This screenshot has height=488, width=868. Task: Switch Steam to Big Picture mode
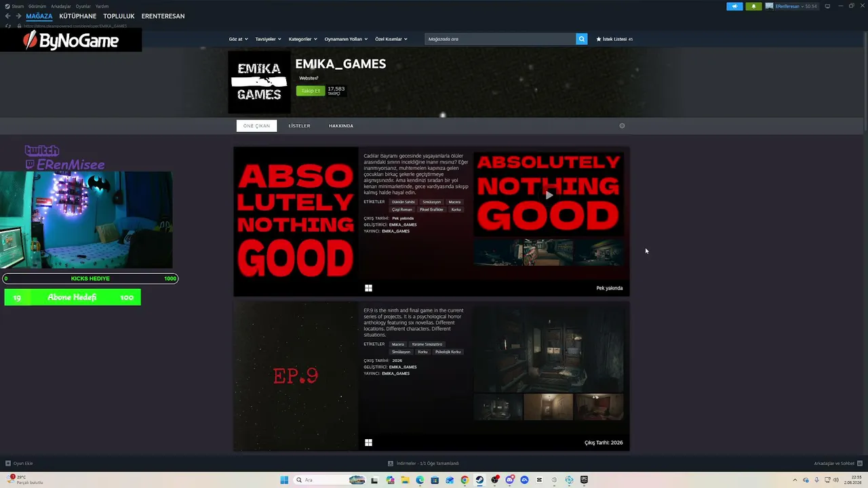[827, 6]
